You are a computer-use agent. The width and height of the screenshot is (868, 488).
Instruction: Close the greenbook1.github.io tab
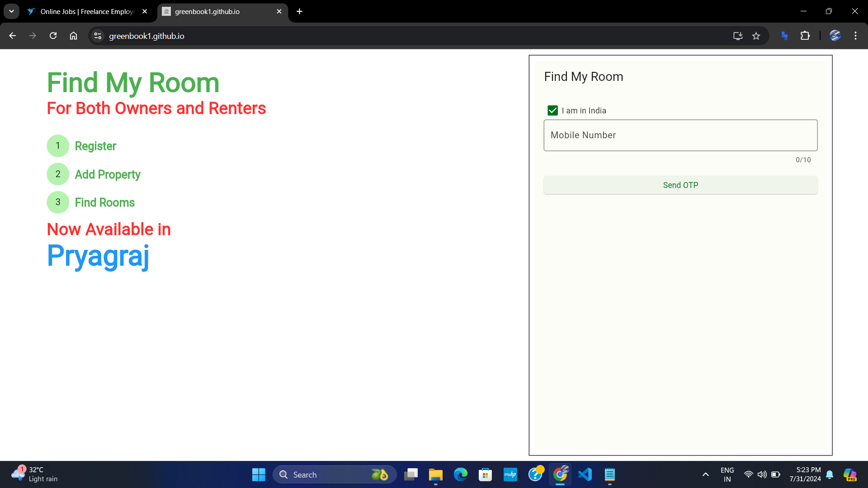[x=279, y=11]
